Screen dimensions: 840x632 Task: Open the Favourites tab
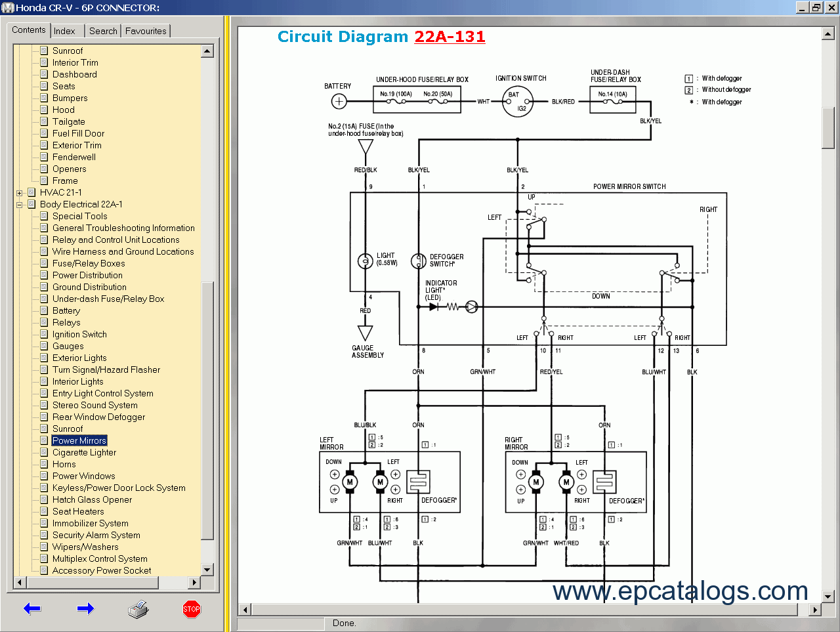tap(146, 31)
